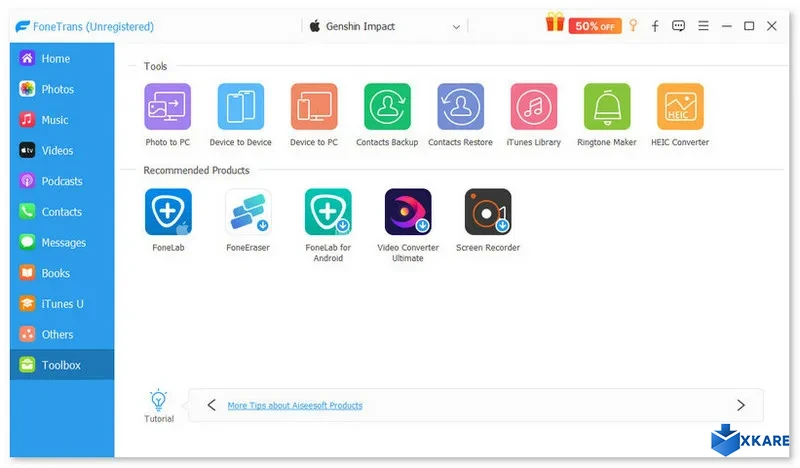This screenshot has width=800, height=468.
Task: Open Messages in the sidebar
Action: (62, 242)
